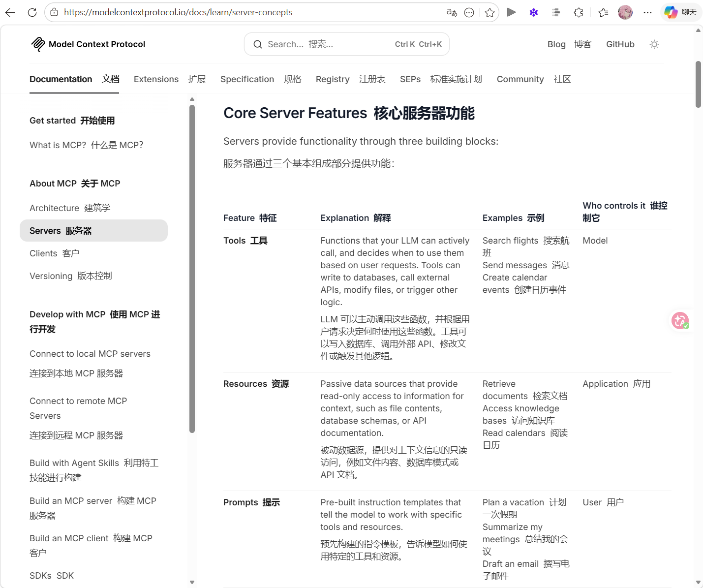The width and height of the screenshot is (703, 588).
Task: Open the Copilot chat button
Action: [680, 12]
